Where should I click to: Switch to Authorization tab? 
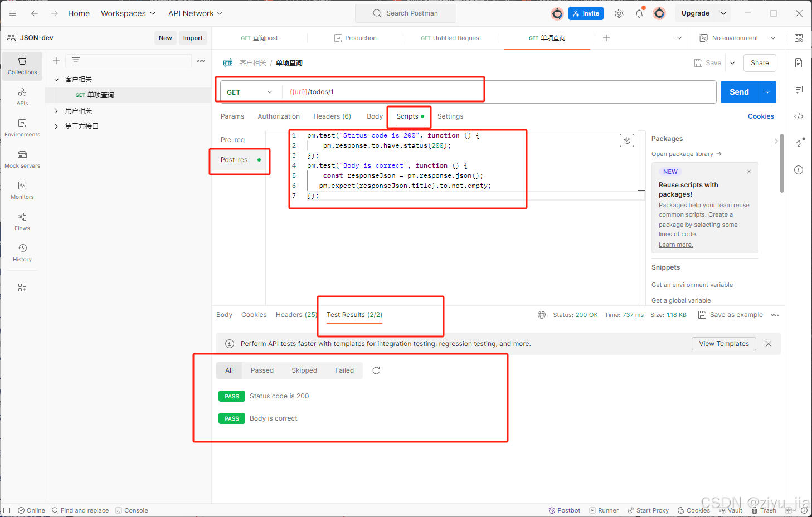pyautogui.click(x=279, y=116)
